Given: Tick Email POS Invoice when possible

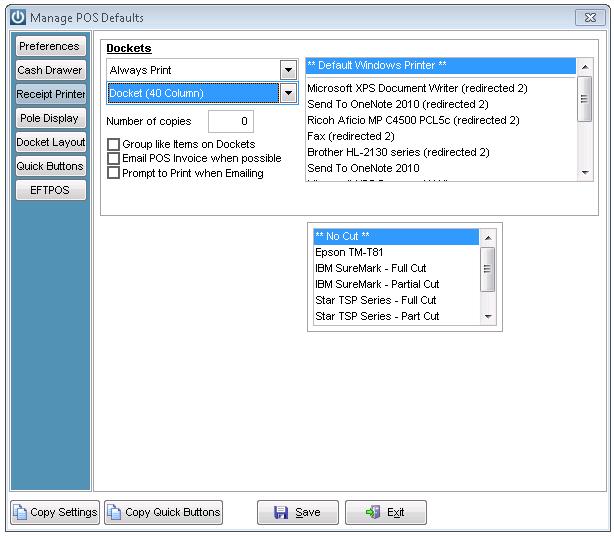Looking at the screenshot, I should click(114, 159).
